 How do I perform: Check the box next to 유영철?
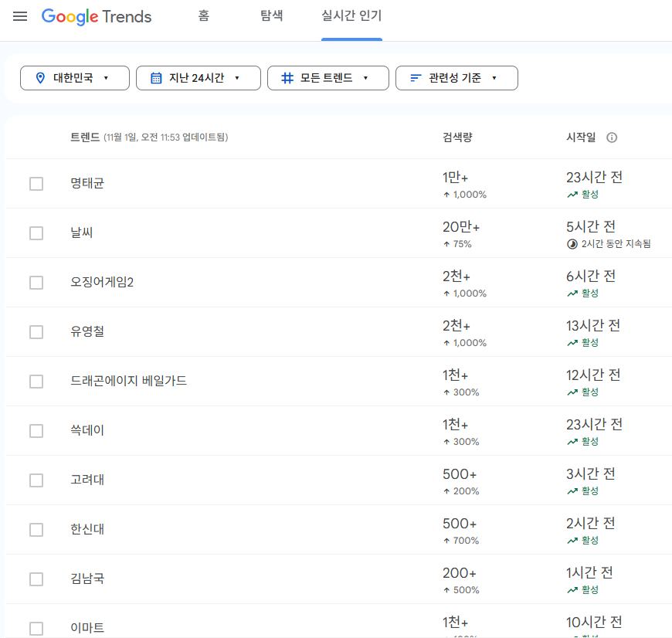tap(36, 332)
